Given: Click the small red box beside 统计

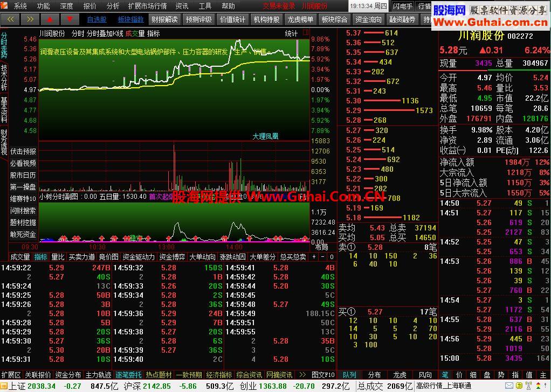Looking at the screenshot, I should (x=305, y=33).
